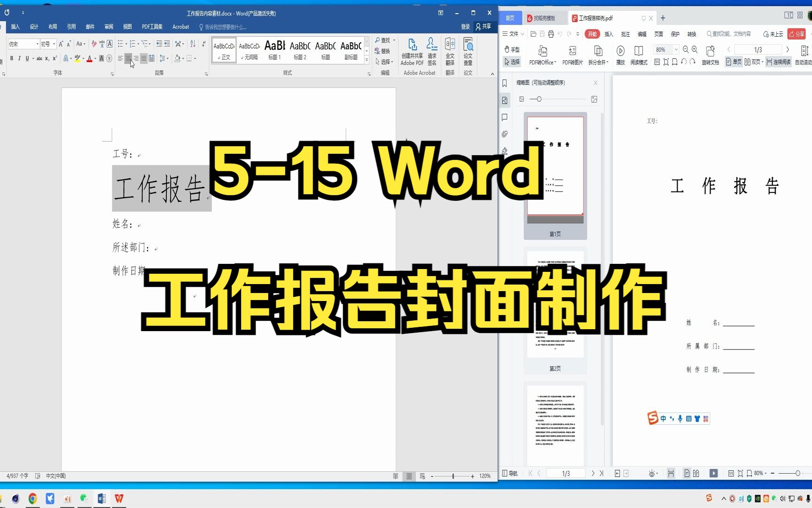Expand the Word styles gallery
The image size is (812, 508).
click(x=367, y=60)
